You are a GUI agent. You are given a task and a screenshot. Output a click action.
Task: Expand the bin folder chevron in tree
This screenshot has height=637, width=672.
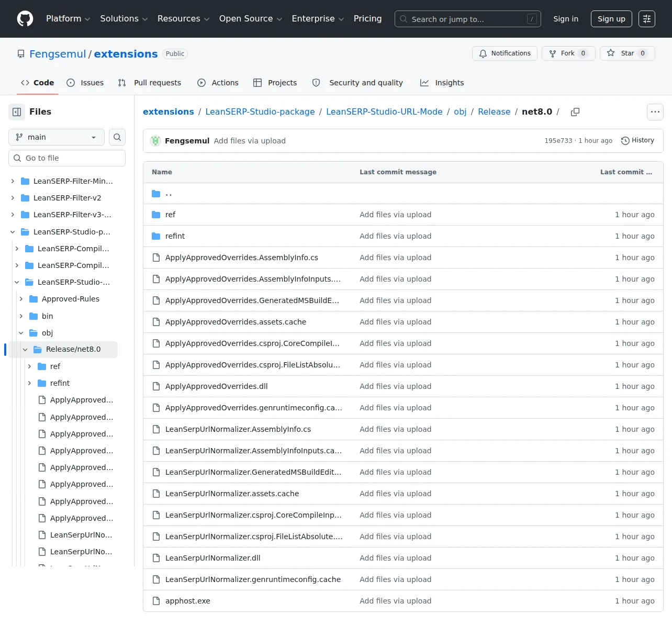(x=21, y=316)
